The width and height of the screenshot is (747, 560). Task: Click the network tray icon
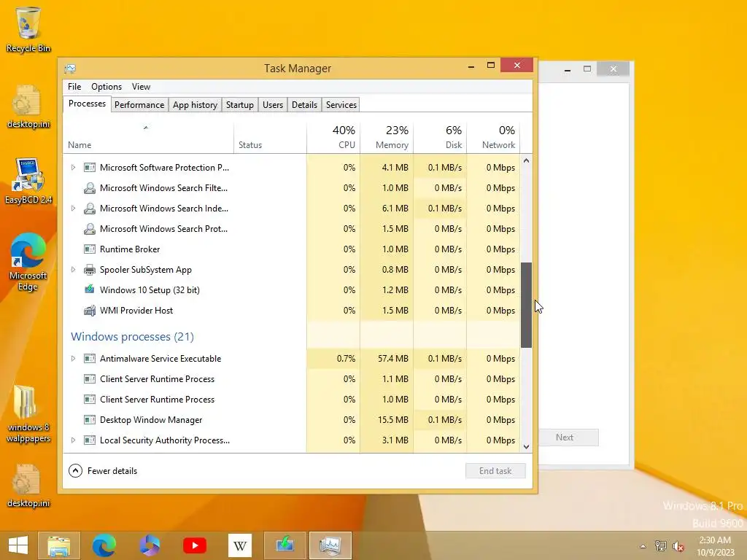(x=661, y=546)
